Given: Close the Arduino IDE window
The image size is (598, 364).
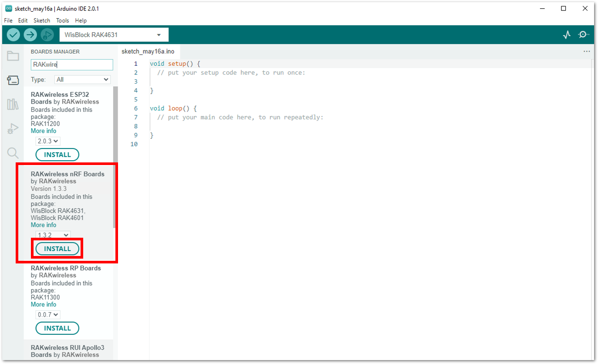Looking at the screenshot, I should [584, 8].
